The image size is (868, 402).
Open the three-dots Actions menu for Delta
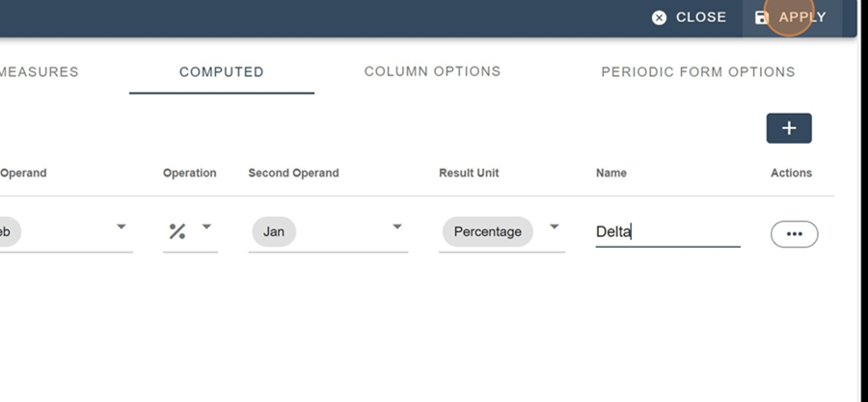point(795,234)
